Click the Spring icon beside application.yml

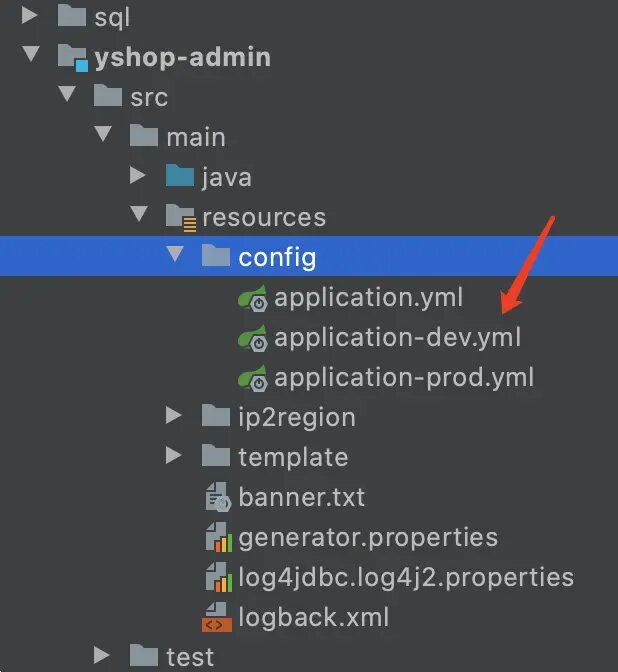pyautogui.click(x=253, y=298)
